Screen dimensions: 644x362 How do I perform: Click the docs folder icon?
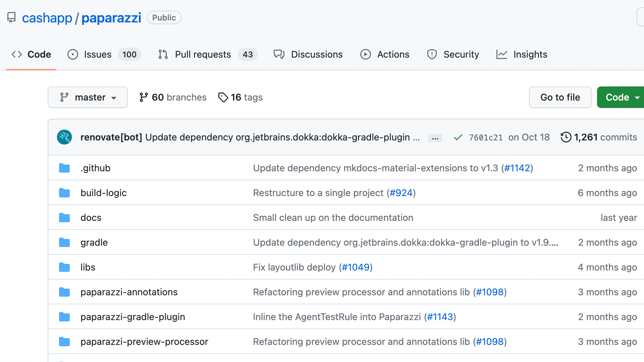pyautogui.click(x=64, y=218)
